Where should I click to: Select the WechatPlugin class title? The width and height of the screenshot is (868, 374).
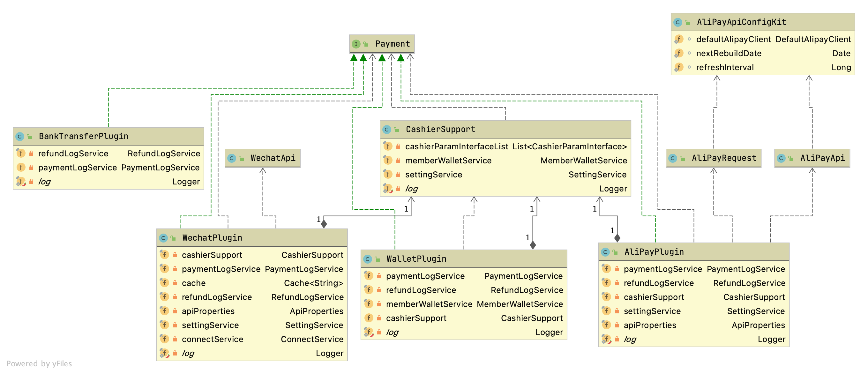tap(212, 238)
